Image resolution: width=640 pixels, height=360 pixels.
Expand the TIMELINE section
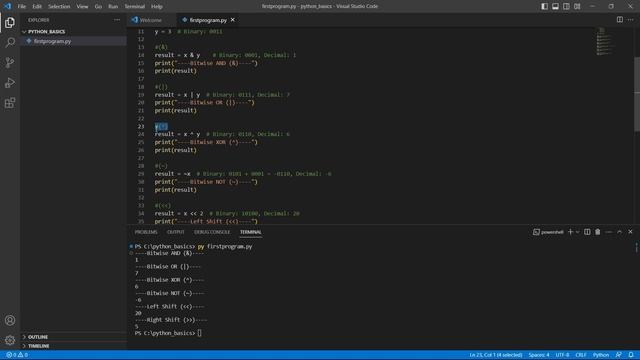(x=38, y=346)
